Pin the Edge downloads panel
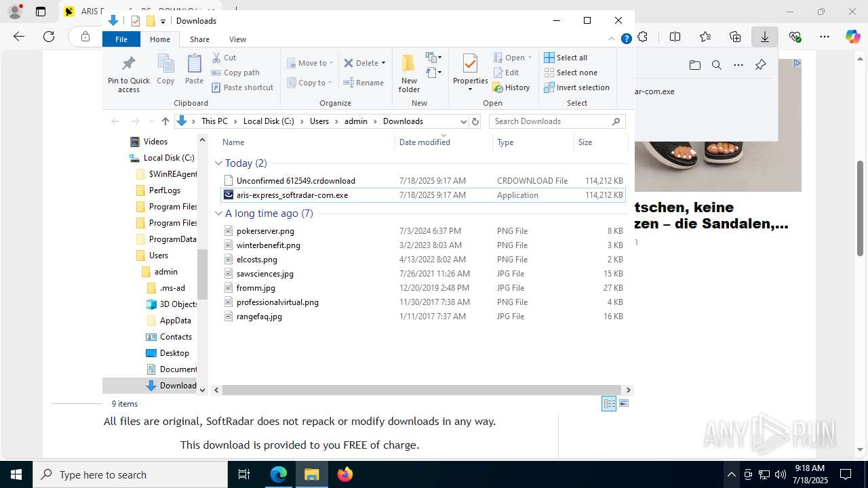 point(760,65)
